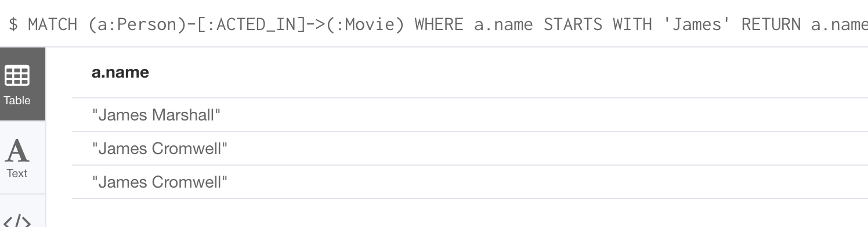Click the 'James' string literal in query
This screenshot has height=227, width=868.
696,24
